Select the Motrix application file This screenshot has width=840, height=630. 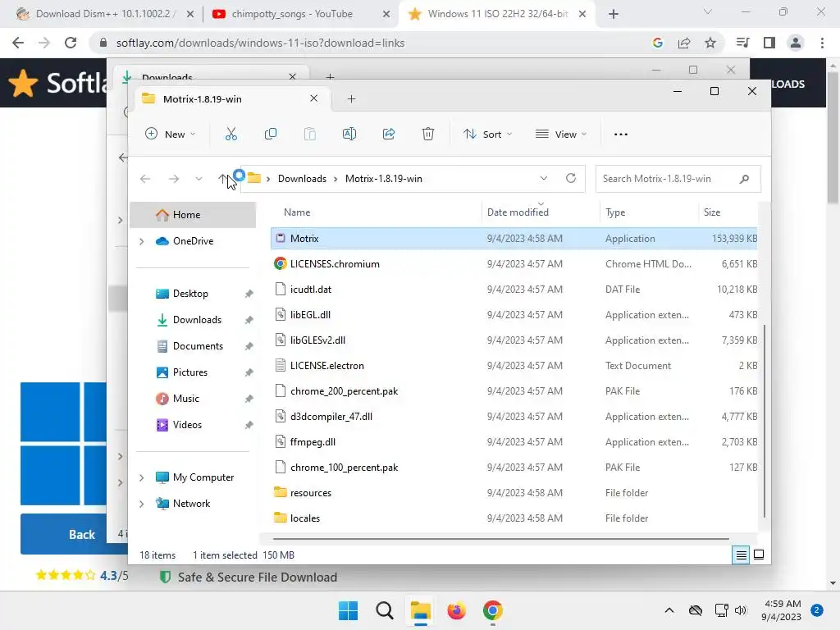[514, 239]
